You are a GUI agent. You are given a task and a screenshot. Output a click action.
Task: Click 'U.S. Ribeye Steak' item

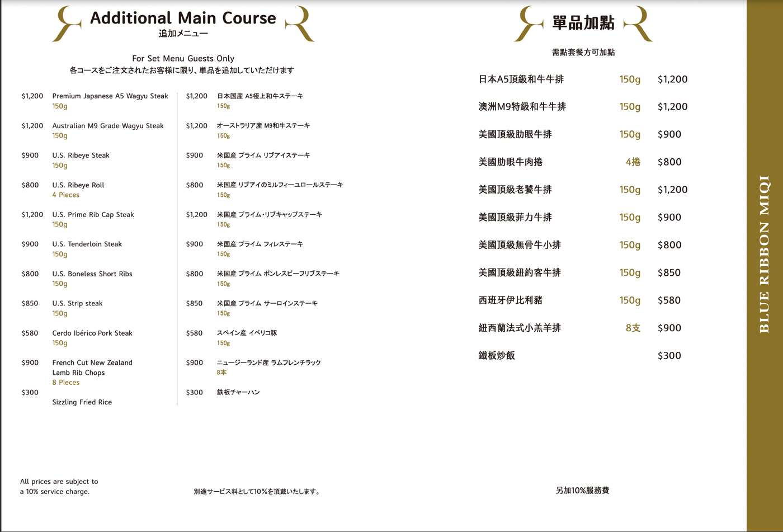(81, 156)
